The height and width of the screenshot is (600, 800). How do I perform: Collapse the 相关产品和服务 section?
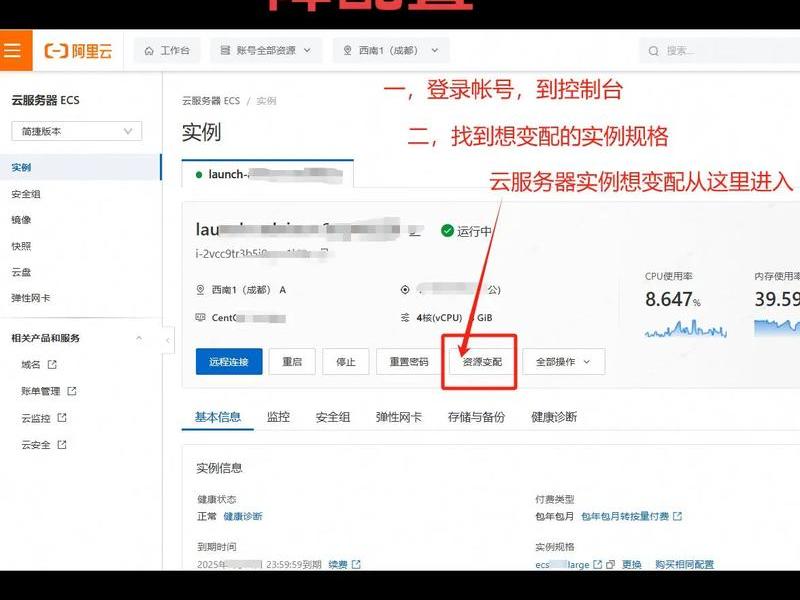click(139, 338)
